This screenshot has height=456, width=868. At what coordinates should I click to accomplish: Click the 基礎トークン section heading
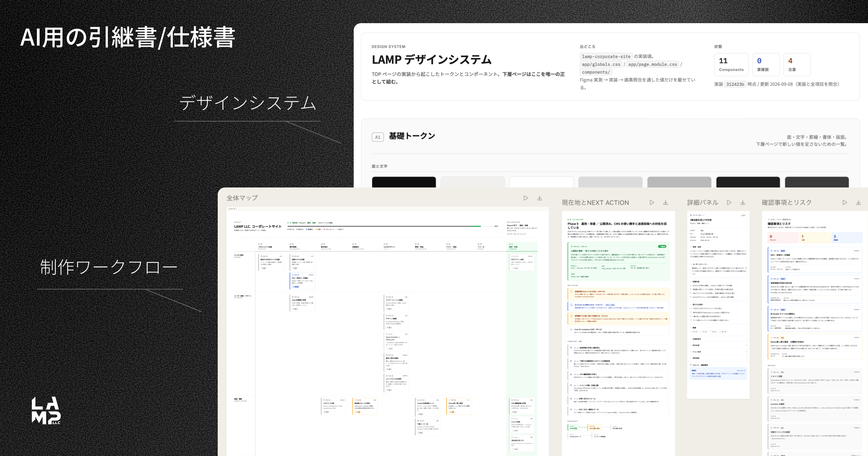click(x=412, y=136)
